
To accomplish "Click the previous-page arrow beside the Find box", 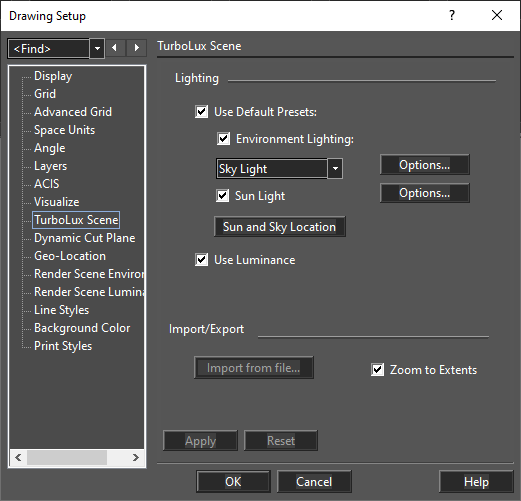I will point(115,48).
